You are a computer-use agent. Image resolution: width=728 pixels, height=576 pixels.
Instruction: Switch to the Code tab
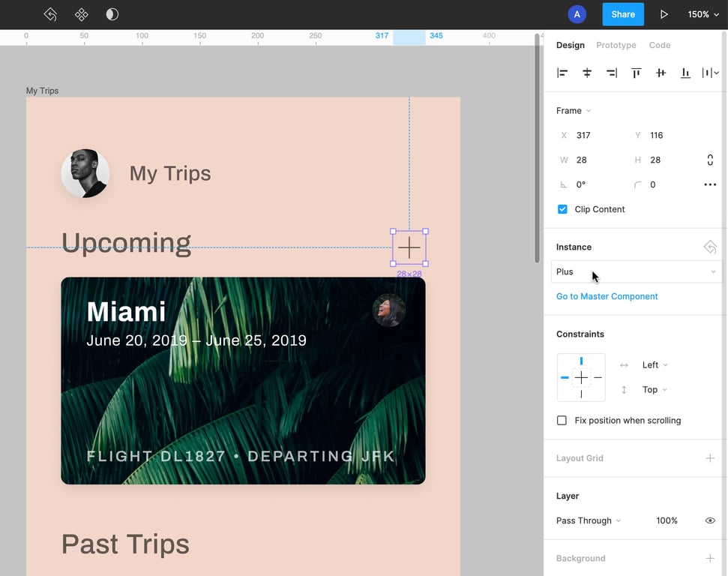[x=659, y=45]
